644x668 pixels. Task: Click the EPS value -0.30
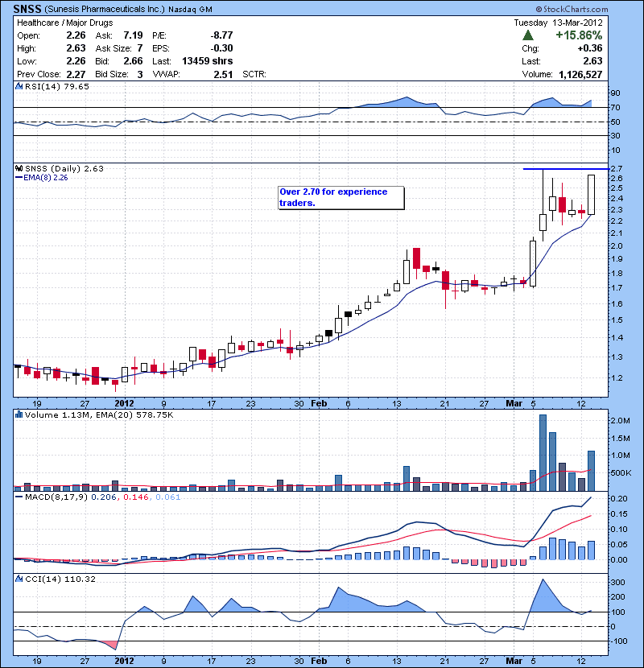(221, 48)
